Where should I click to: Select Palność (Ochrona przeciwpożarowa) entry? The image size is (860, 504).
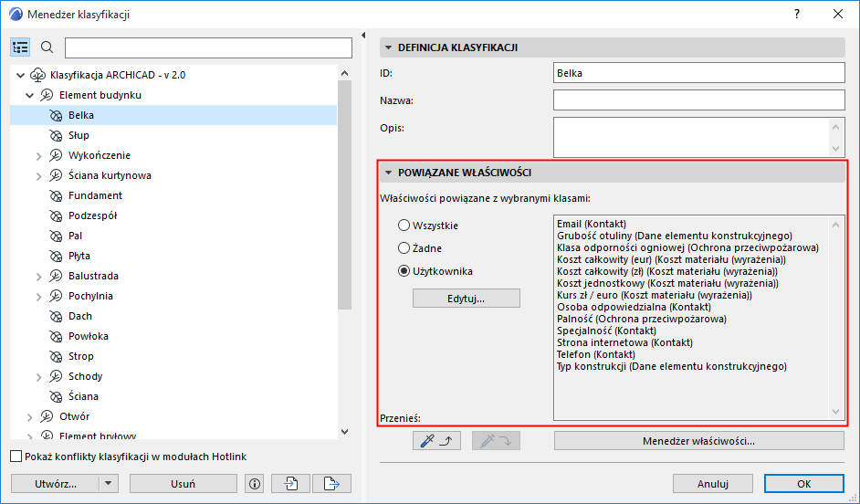641,319
